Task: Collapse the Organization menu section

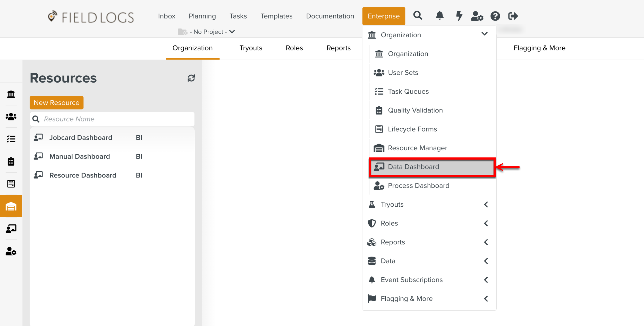Action: point(484,34)
